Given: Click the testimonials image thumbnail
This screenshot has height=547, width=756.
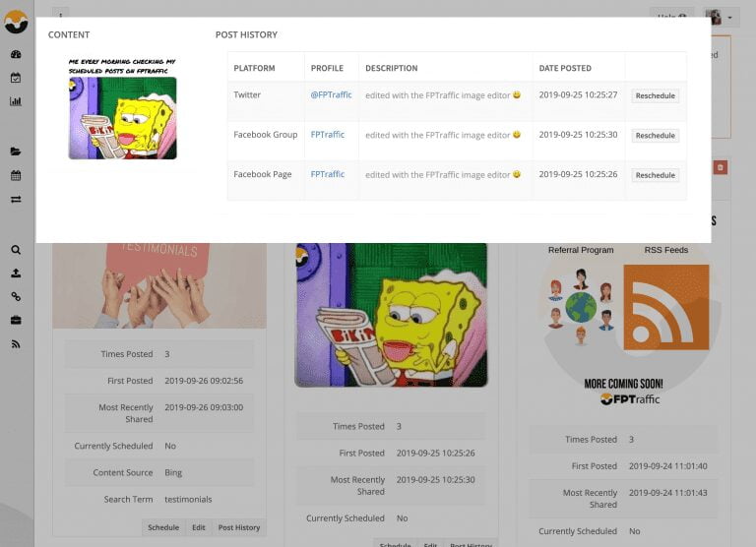Looking at the screenshot, I should click(x=159, y=285).
